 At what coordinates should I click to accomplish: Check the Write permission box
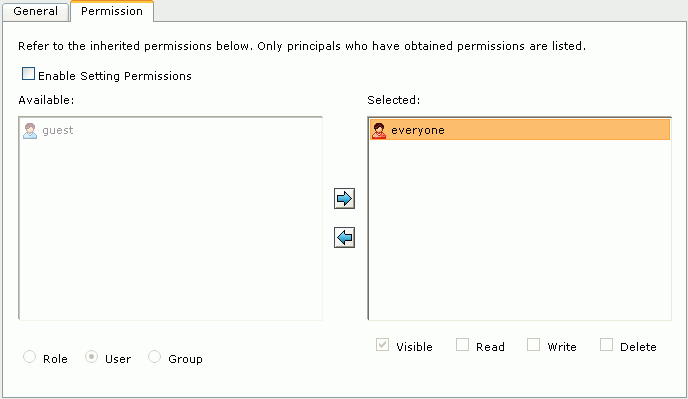[533, 345]
